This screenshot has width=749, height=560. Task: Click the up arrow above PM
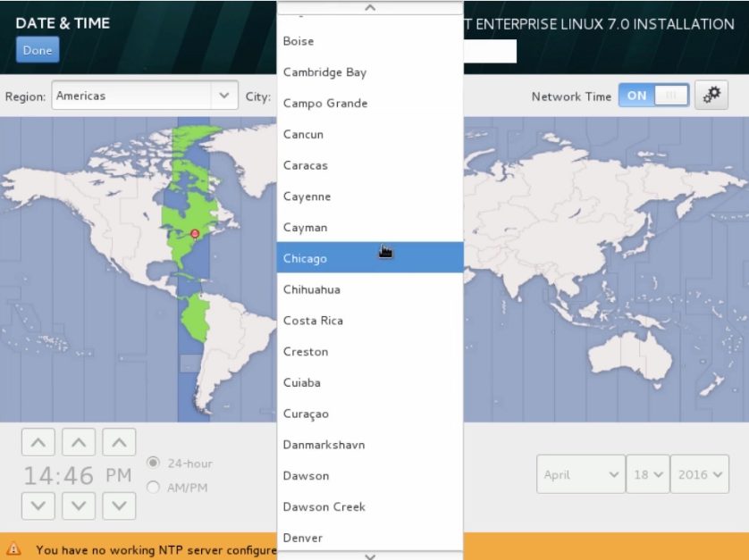click(x=120, y=443)
